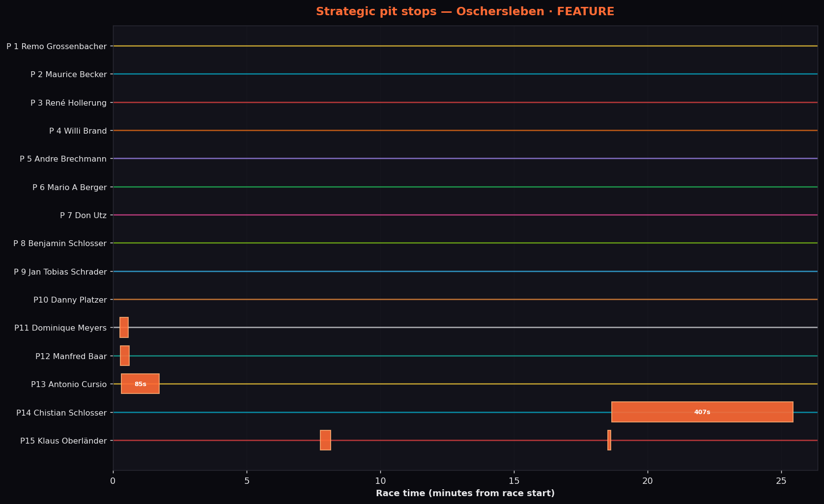Screen dimensions: 824x504
Task: Click the 85s pit stop bar
Action: pos(140,384)
